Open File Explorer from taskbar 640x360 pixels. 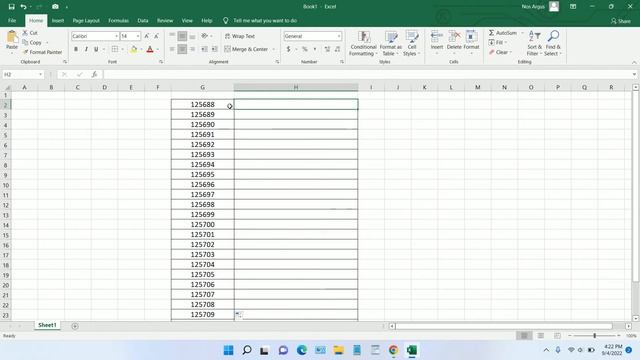338,350
